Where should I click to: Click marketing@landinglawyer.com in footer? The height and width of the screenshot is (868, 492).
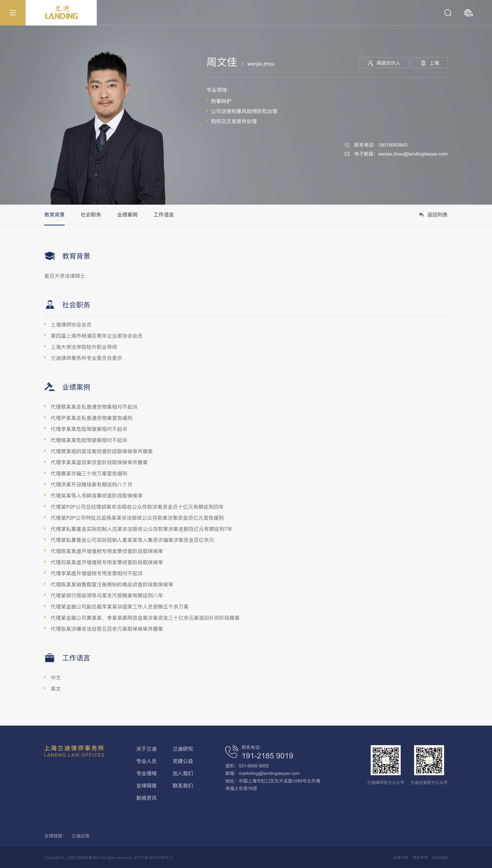coord(269,773)
